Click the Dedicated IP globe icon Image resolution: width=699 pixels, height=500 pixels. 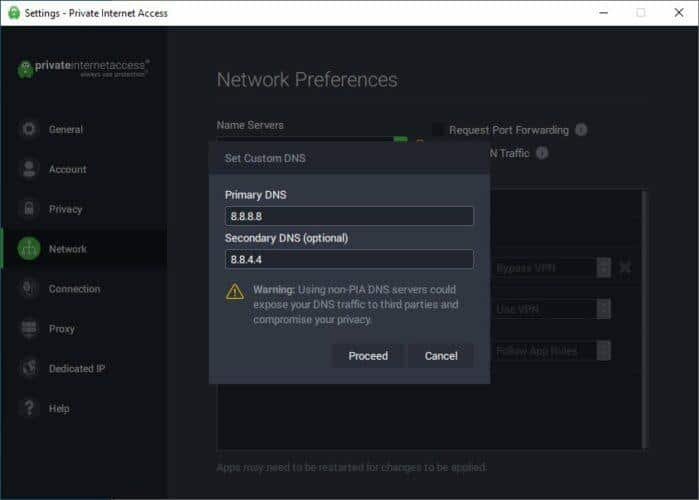(x=29, y=368)
